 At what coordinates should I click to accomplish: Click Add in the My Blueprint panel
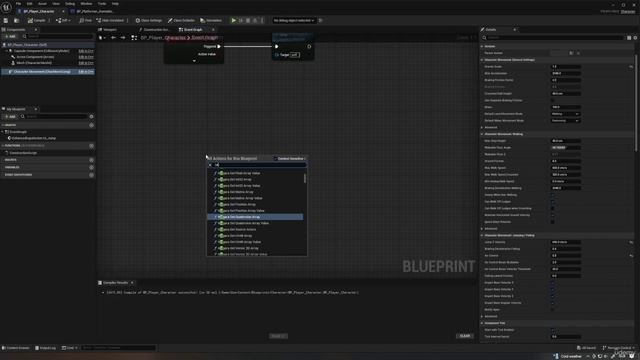tap(11, 116)
